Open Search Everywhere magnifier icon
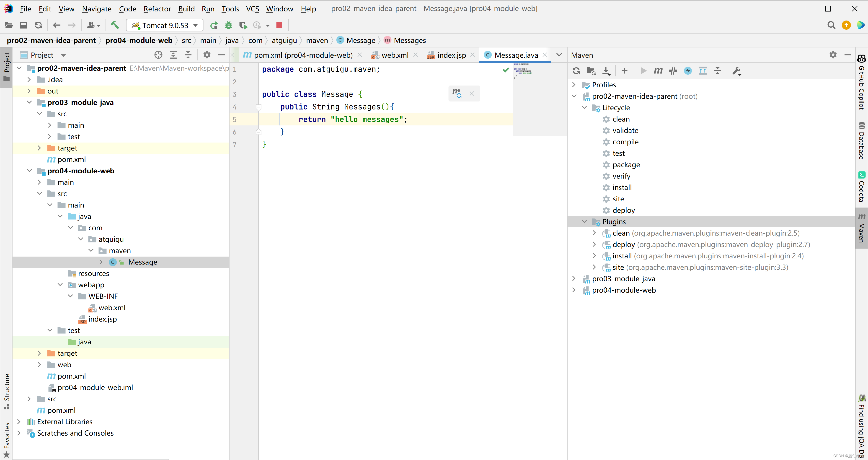Viewport: 868px width, 460px height. point(831,25)
